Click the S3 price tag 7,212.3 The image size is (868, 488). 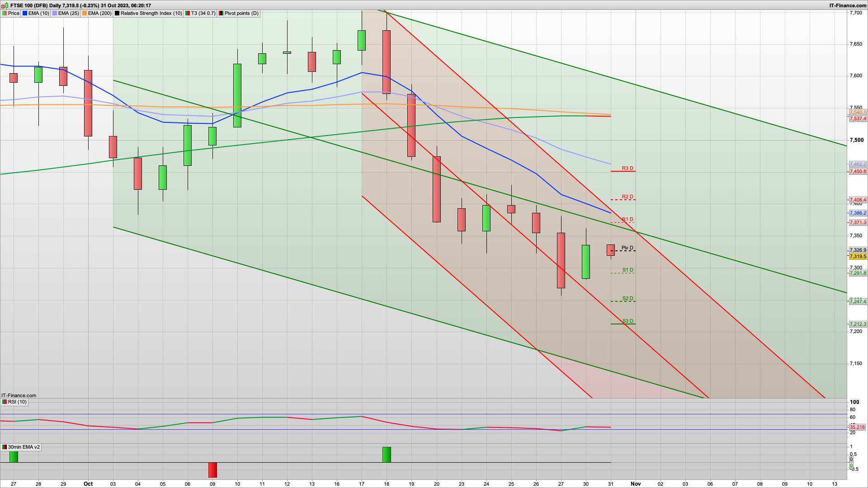tap(858, 324)
